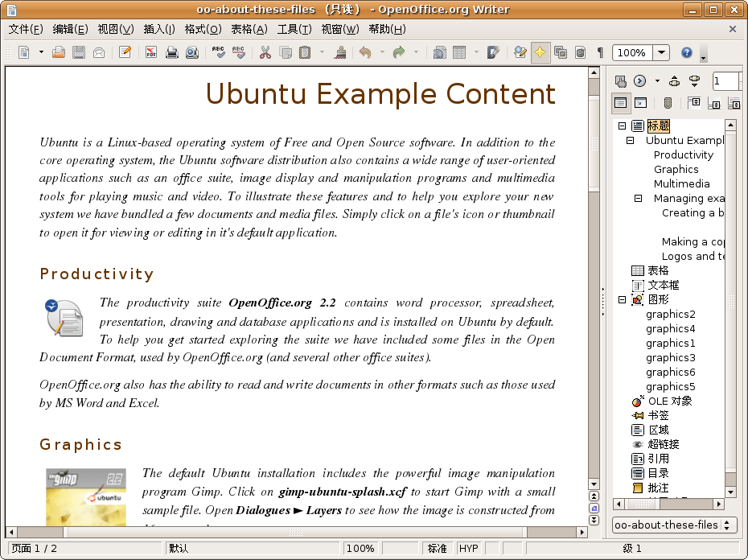This screenshot has width=748, height=560.
Task: Open the 工具(T) menu
Action: coord(295,29)
